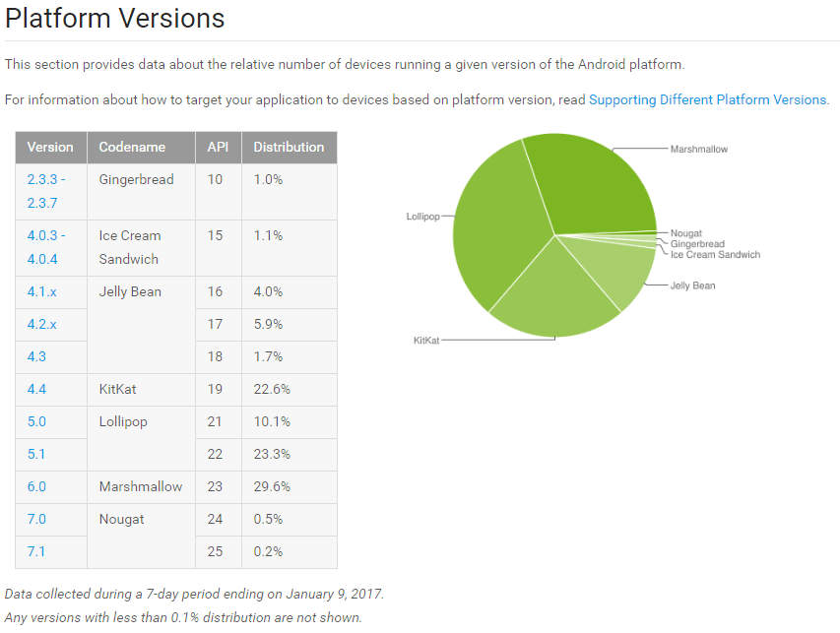Click the Gingerbread chart label
This screenshot has height=633, width=840.
click(x=697, y=244)
